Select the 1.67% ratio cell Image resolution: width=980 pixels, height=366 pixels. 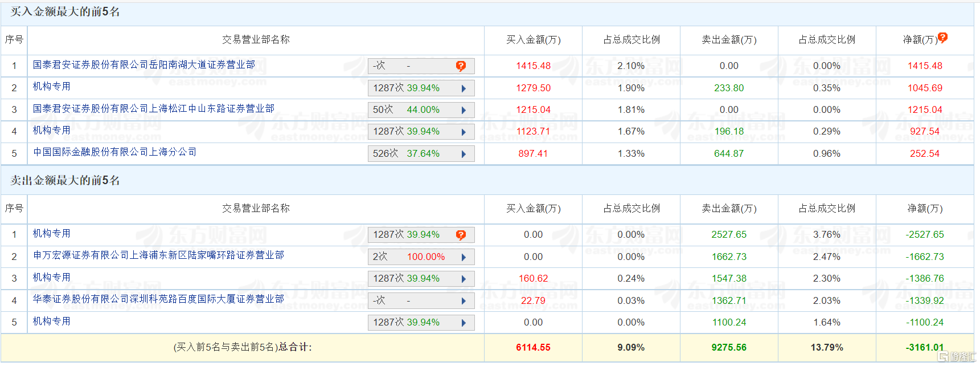(632, 131)
